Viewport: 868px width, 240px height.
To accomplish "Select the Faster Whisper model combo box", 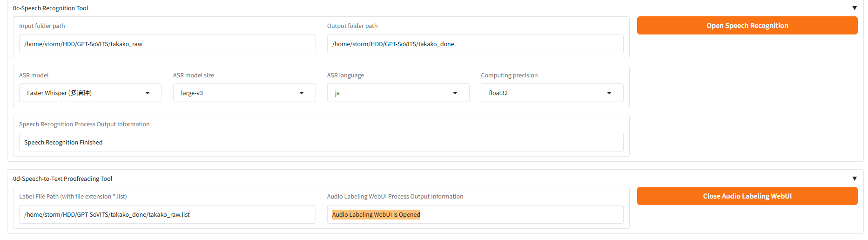I will 90,93.
